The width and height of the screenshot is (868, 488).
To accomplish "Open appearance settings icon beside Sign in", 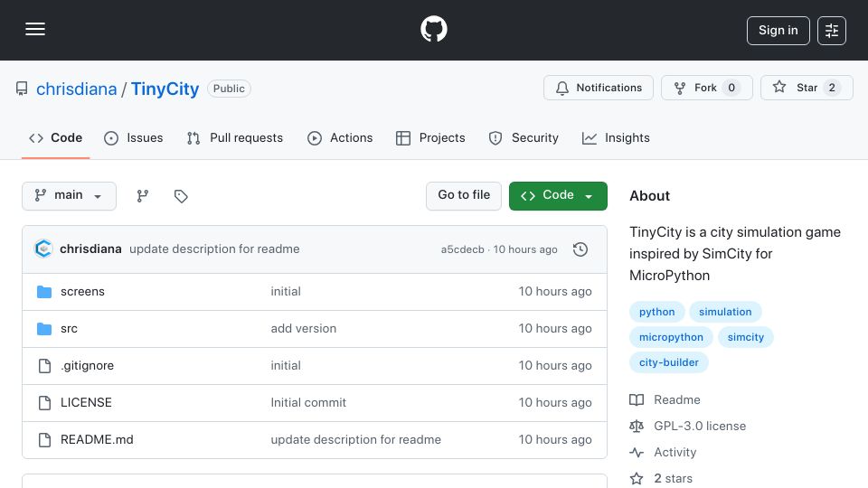I will pos(832,31).
